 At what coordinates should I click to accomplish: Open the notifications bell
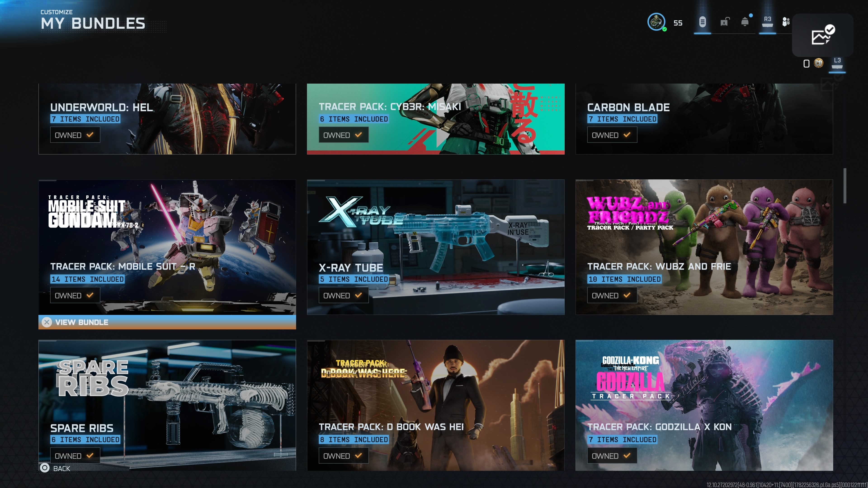[x=745, y=22]
